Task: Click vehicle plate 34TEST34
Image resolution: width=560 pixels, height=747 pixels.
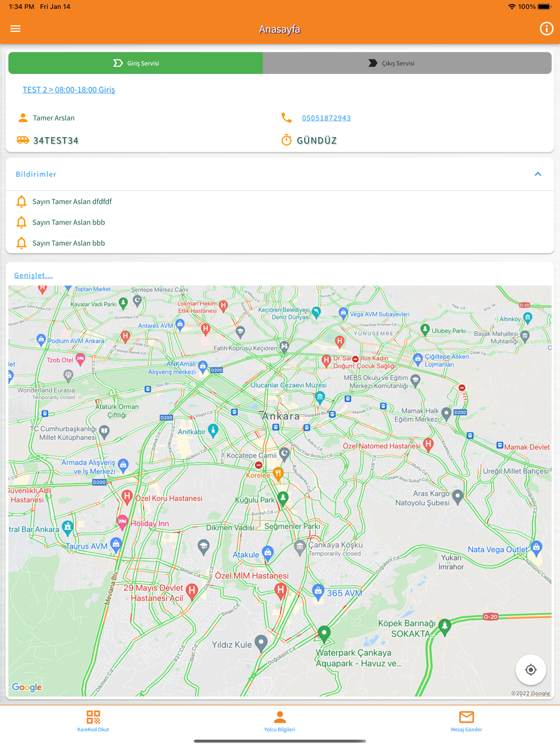Action: pos(55,141)
